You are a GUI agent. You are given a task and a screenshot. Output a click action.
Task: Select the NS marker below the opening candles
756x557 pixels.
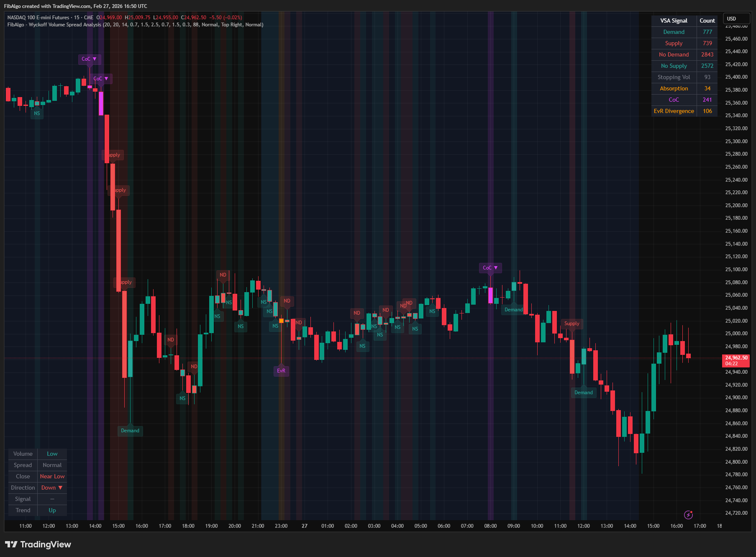click(x=37, y=113)
